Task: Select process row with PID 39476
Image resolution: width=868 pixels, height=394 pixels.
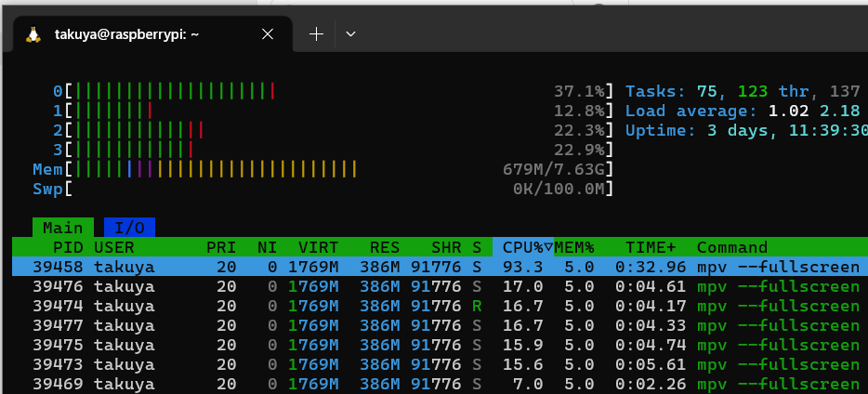Action: click(x=441, y=286)
